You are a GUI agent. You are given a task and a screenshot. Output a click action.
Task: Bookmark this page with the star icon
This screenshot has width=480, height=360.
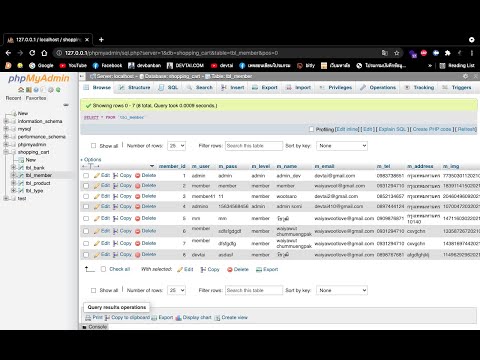tap(397, 53)
